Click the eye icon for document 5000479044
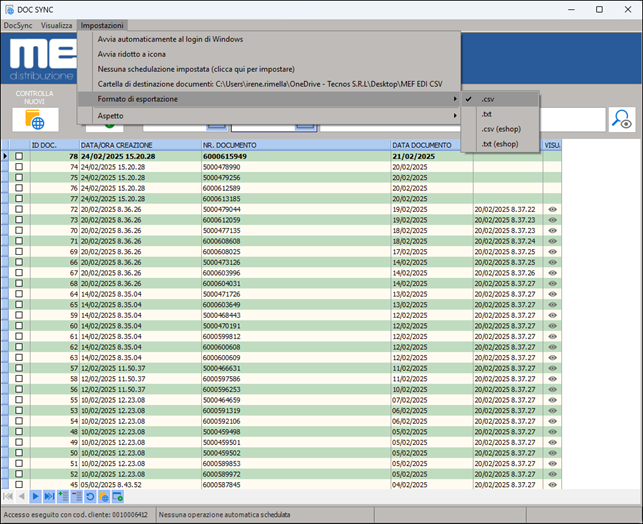The width and height of the screenshot is (643, 524). point(552,209)
